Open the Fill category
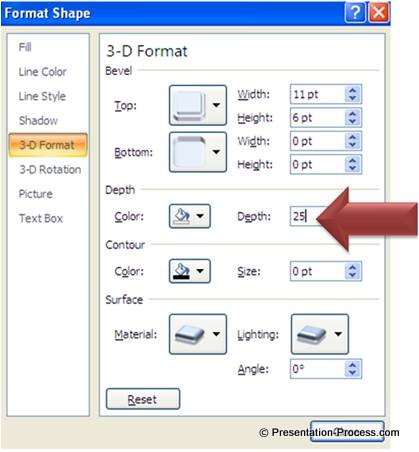The image size is (419, 452). (25, 47)
